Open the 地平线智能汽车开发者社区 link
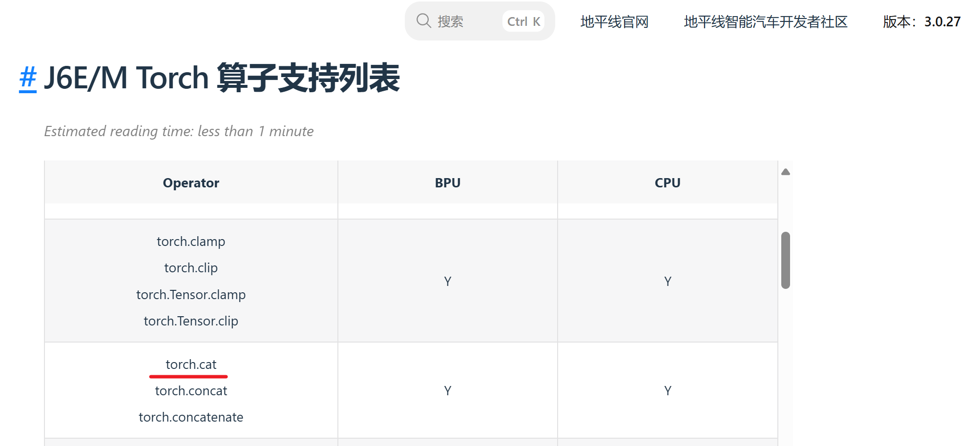 (765, 22)
